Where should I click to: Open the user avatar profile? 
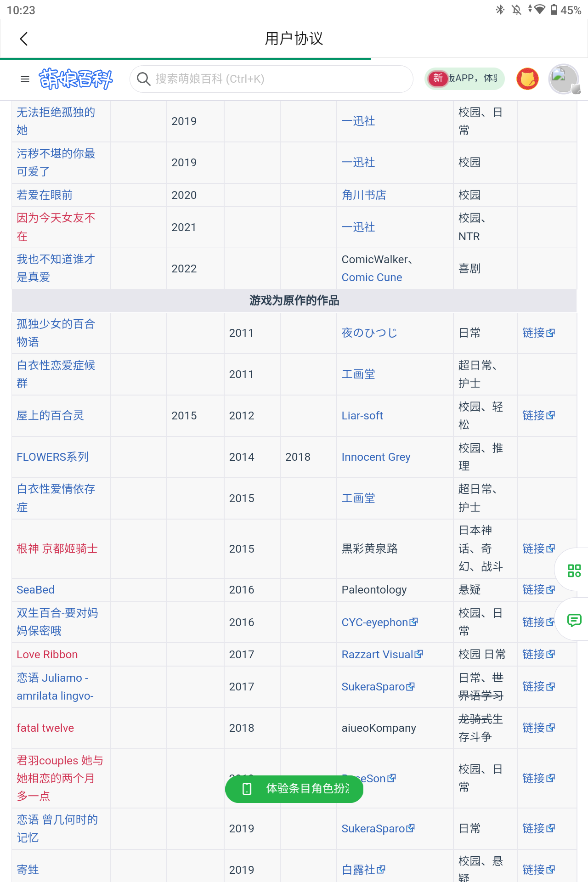[564, 79]
